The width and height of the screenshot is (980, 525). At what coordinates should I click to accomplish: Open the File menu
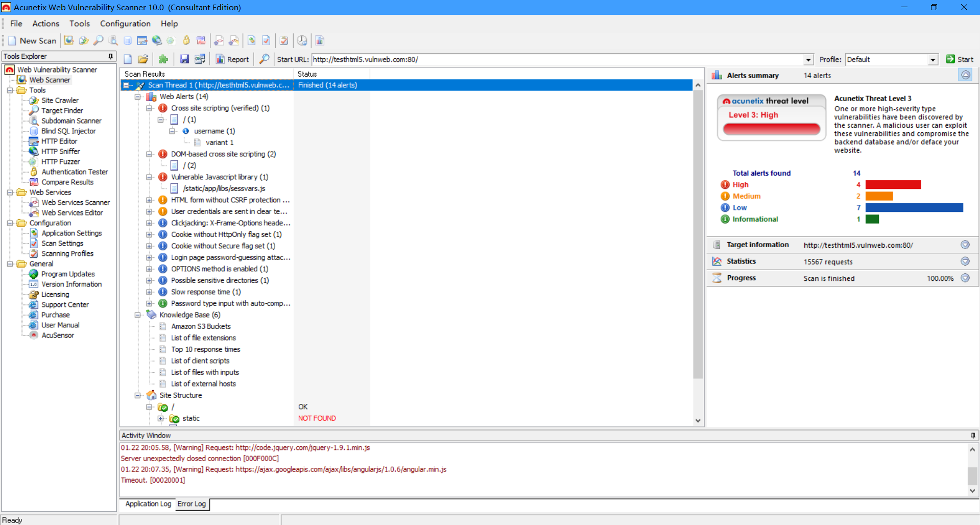(x=16, y=23)
